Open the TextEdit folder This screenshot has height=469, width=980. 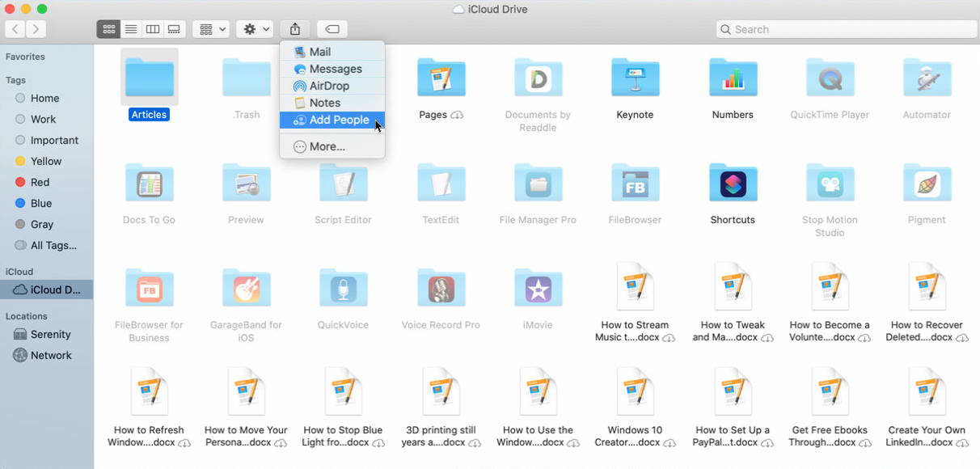click(x=441, y=183)
